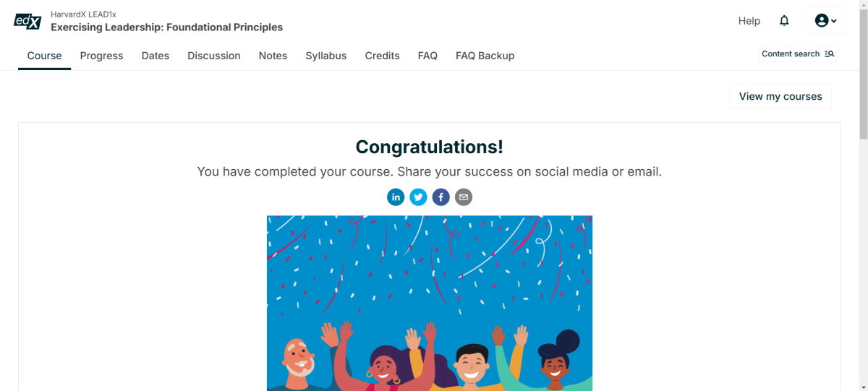The height and width of the screenshot is (391, 868).
Task: Share success on LinkedIn
Action: pos(396,197)
